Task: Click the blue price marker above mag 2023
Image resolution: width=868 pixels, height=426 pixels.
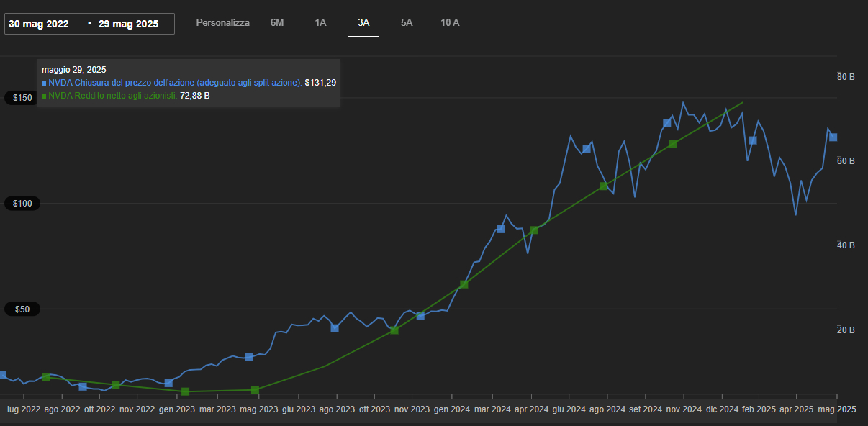Action: [x=249, y=358]
